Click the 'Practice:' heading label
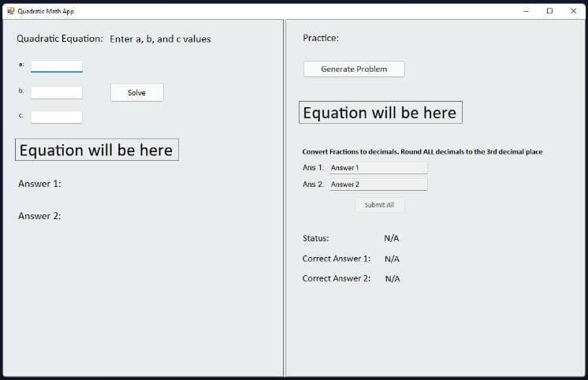 point(321,38)
